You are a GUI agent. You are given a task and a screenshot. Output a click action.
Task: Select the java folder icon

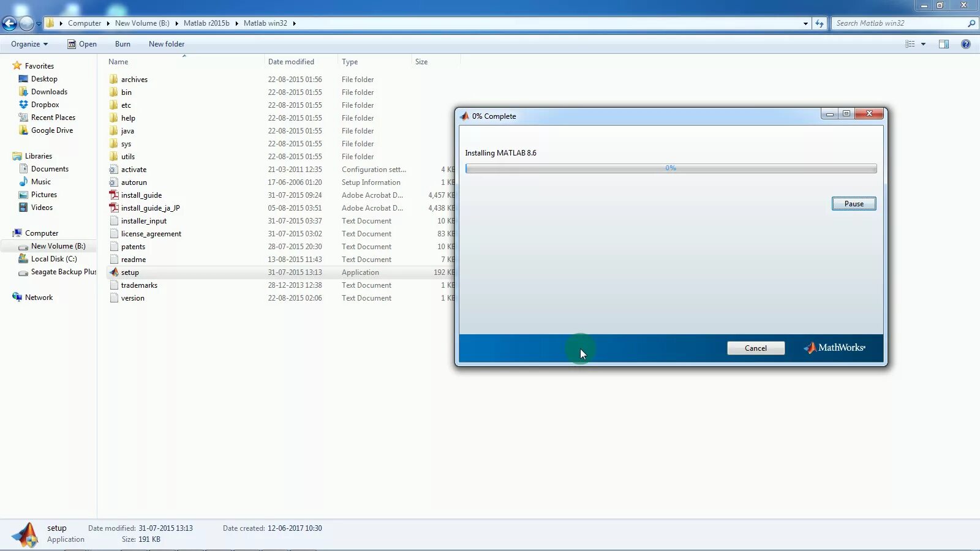113,130
